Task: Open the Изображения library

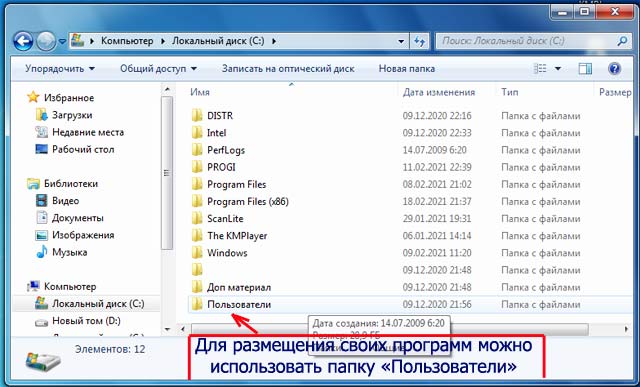Action: pos(83,235)
